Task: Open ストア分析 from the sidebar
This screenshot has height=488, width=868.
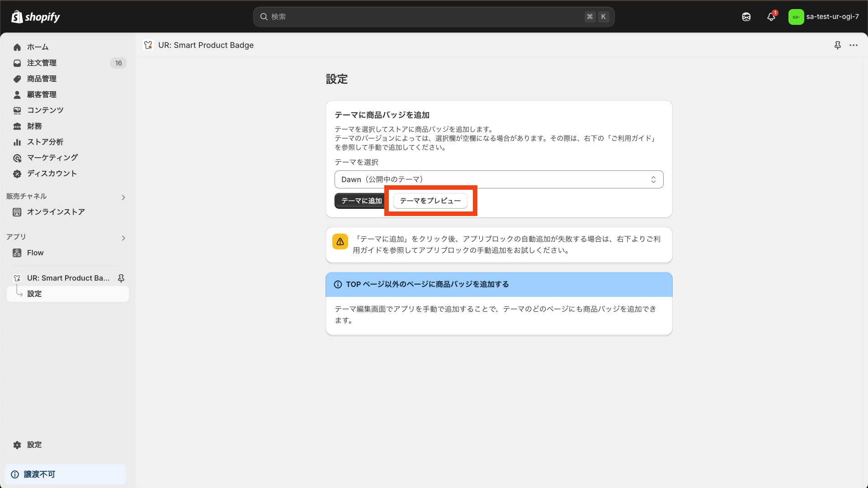Action: point(45,142)
